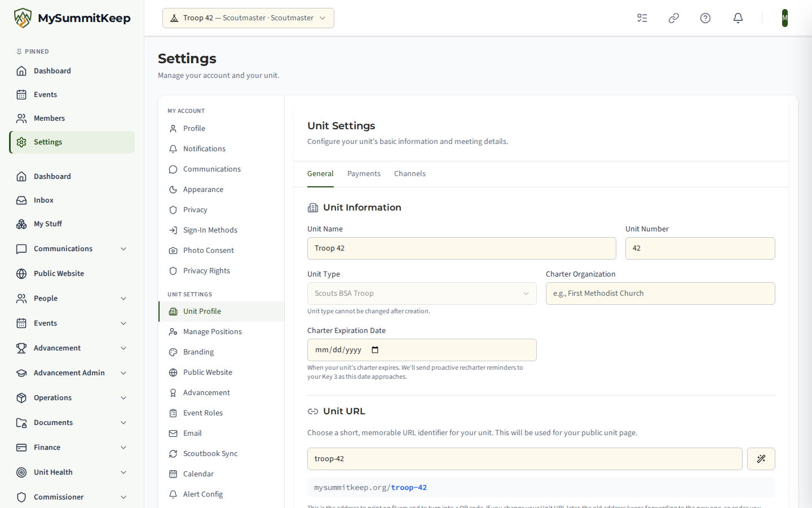
Task: Click the Charter Organization input field
Action: pyautogui.click(x=660, y=294)
